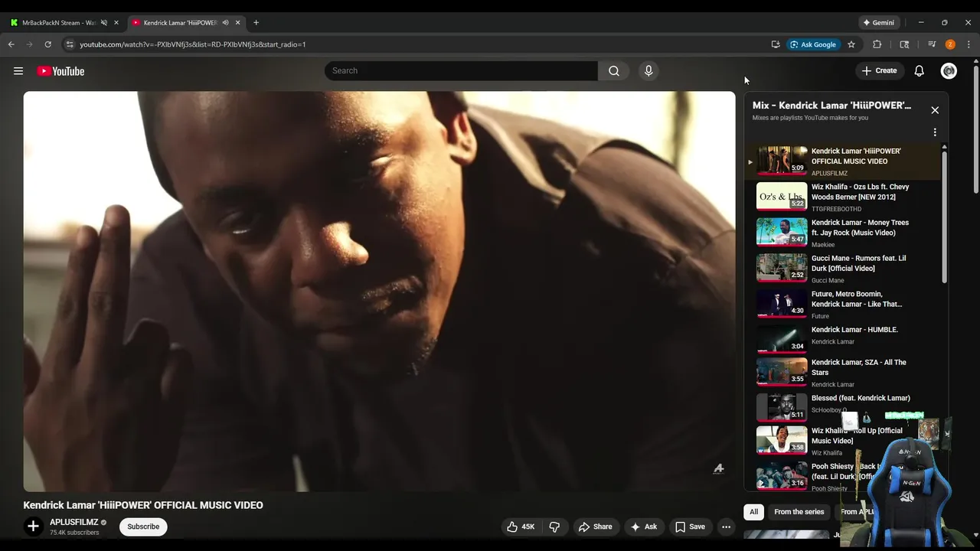Bookmark this page with star icon
The height and width of the screenshot is (551, 980).
coord(851,44)
